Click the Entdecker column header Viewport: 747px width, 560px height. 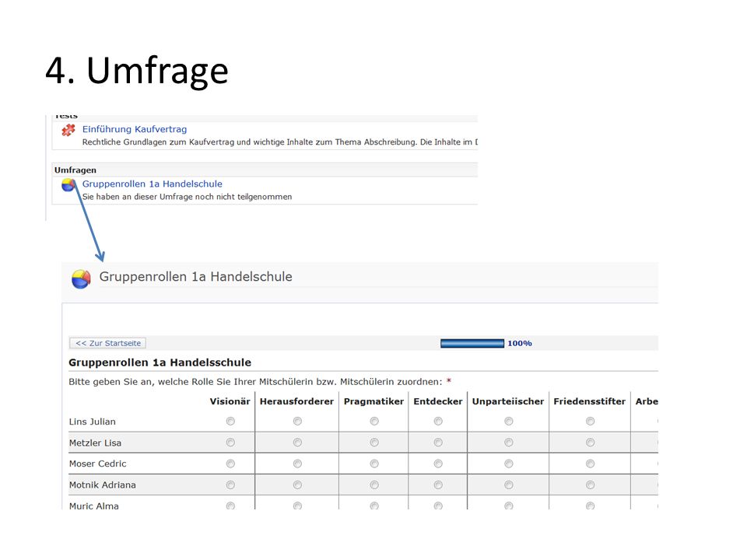(x=438, y=401)
